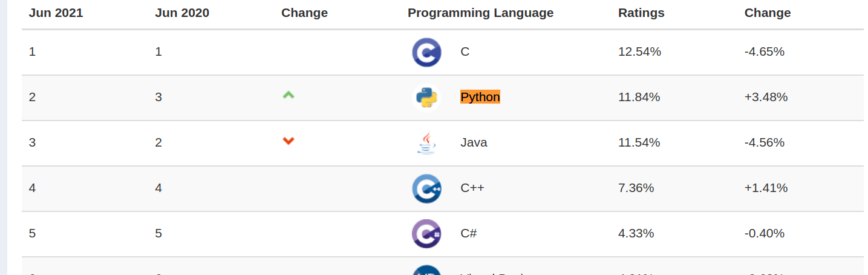The height and width of the screenshot is (275, 868).
Task: Click the C++ language name text
Action: click(472, 188)
